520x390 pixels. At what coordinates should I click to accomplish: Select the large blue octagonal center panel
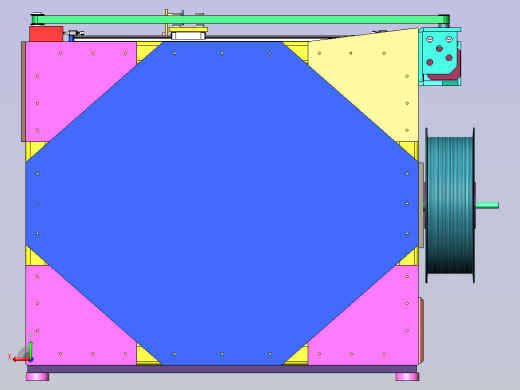coord(222,203)
